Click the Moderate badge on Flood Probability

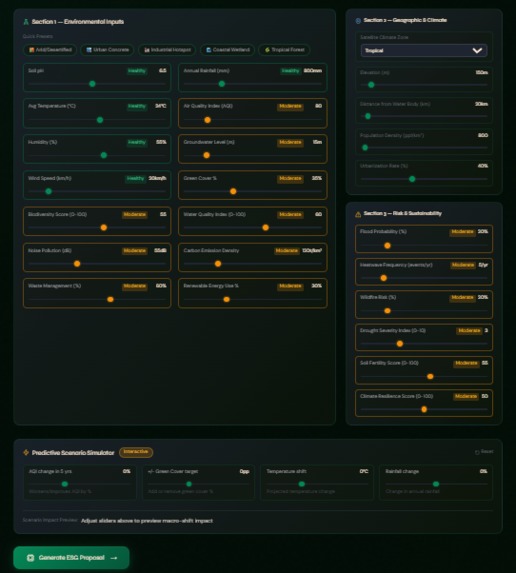tap(462, 232)
